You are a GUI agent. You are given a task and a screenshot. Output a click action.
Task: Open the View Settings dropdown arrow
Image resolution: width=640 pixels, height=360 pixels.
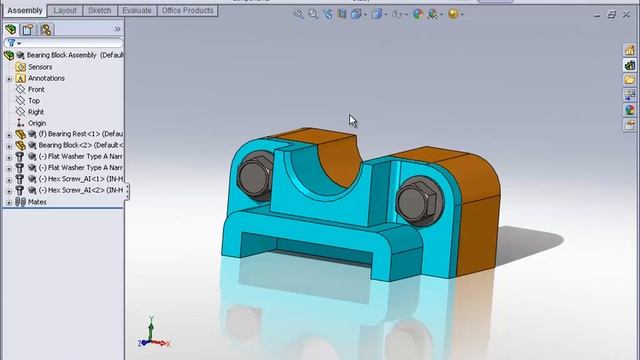[x=462, y=15]
